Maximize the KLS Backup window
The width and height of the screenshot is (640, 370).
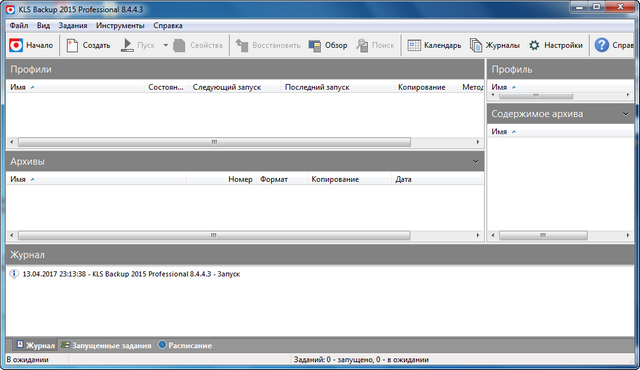pyautogui.click(x=597, y=7)
